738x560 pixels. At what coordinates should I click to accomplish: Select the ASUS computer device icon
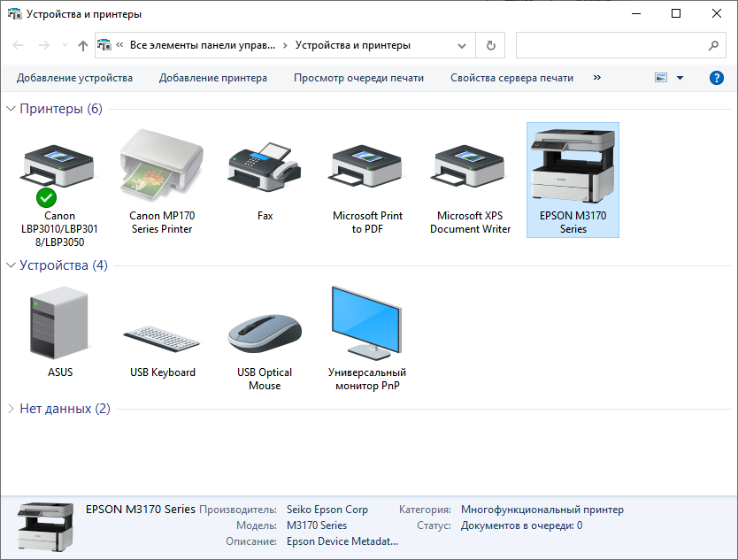tap(58, 323)
